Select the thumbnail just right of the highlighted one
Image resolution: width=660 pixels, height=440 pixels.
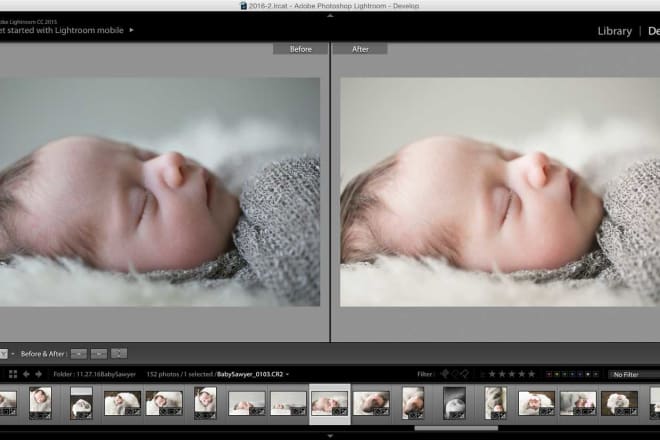coord(371,403)
